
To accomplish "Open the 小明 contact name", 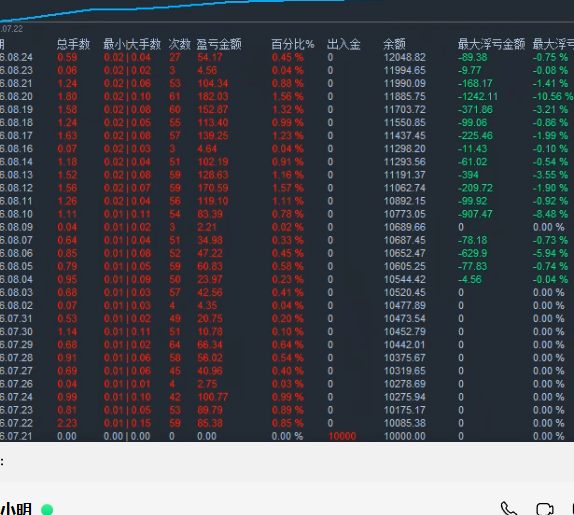I will click(x=16, y=509).
